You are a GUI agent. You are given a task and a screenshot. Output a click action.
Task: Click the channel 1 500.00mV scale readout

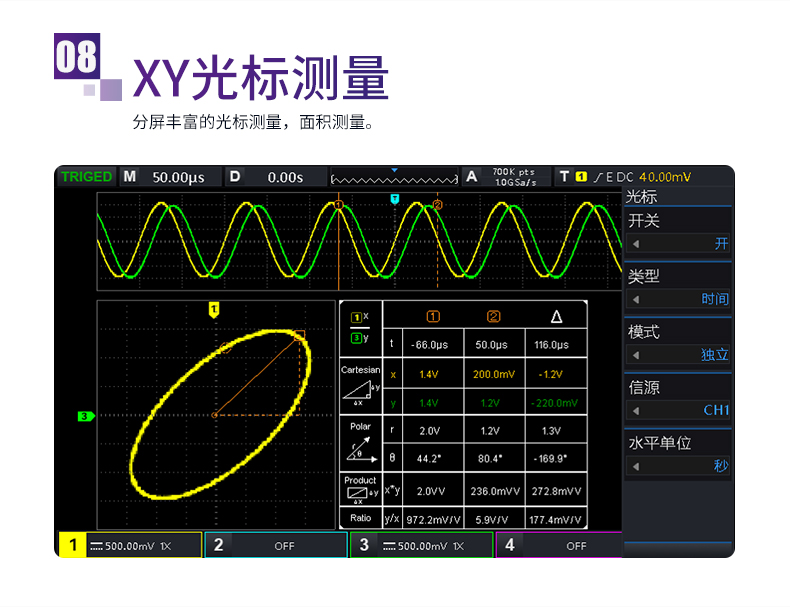pos(130,546)
